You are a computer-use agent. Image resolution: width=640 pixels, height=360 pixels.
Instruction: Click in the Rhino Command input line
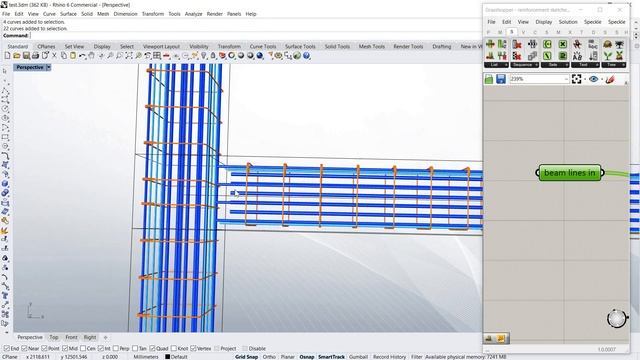tap(255, 36)
